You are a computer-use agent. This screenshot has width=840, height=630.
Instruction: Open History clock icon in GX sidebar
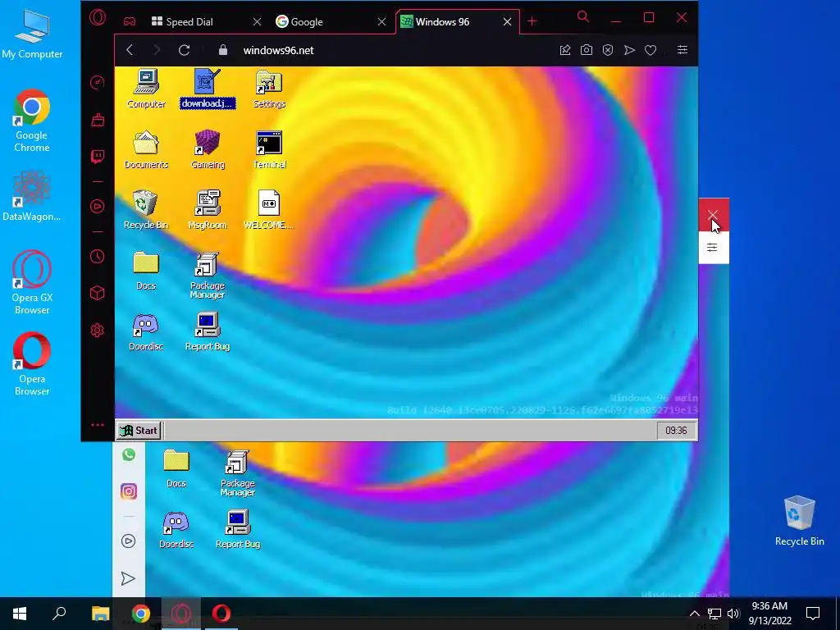tap(98, 256)
